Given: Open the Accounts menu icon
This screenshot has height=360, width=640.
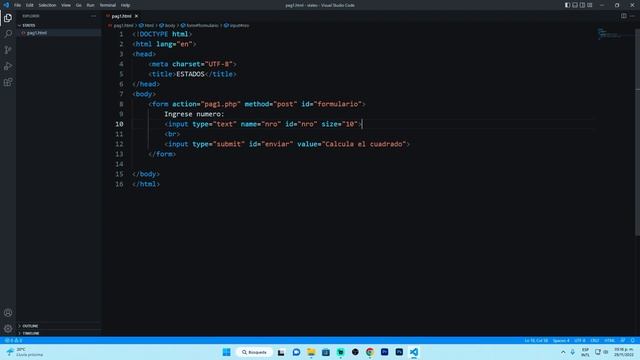Looking at the screenshot, I should point(8,313).
